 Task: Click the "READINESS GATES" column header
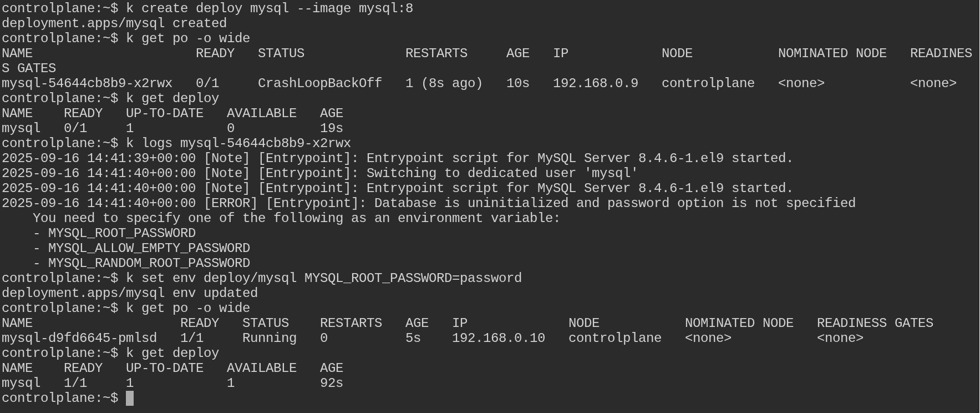tap(875, 323)
